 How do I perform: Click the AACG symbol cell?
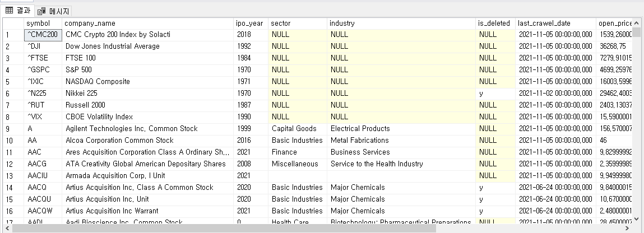[43, 164]
